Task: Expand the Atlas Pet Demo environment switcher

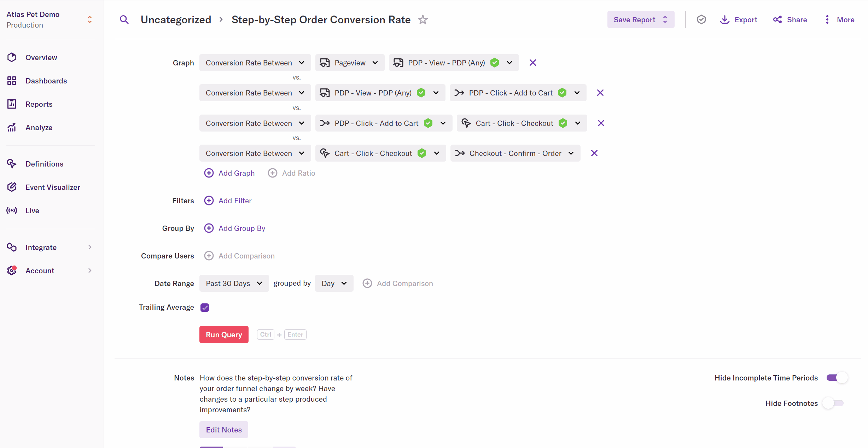Action: click(89, 20)
